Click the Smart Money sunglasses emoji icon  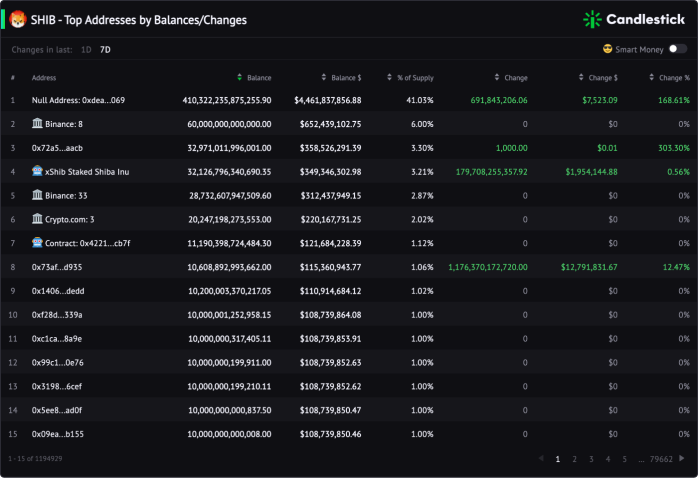point(607,49)
